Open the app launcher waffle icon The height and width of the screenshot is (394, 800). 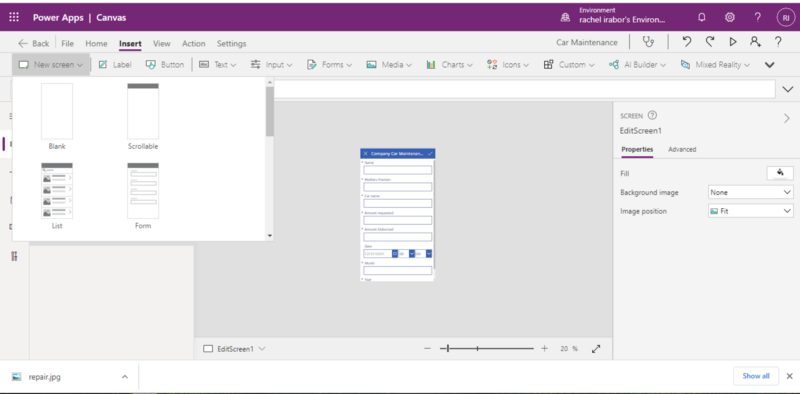(14, 17)
